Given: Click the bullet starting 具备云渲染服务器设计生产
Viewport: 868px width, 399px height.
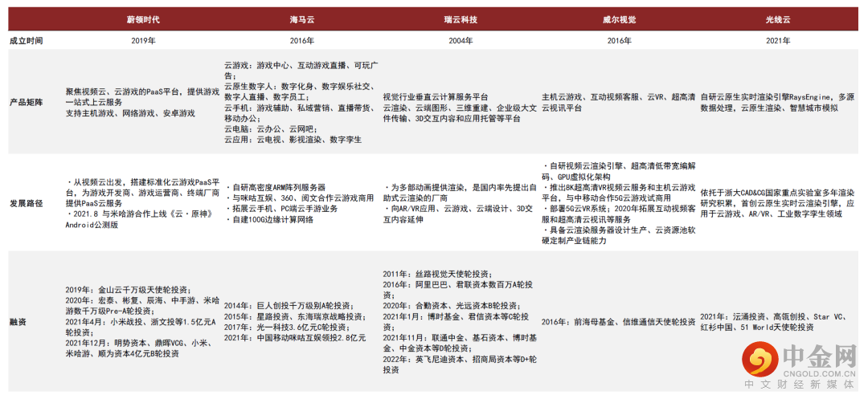Looking at the screenshot, I should pos(618,236).
